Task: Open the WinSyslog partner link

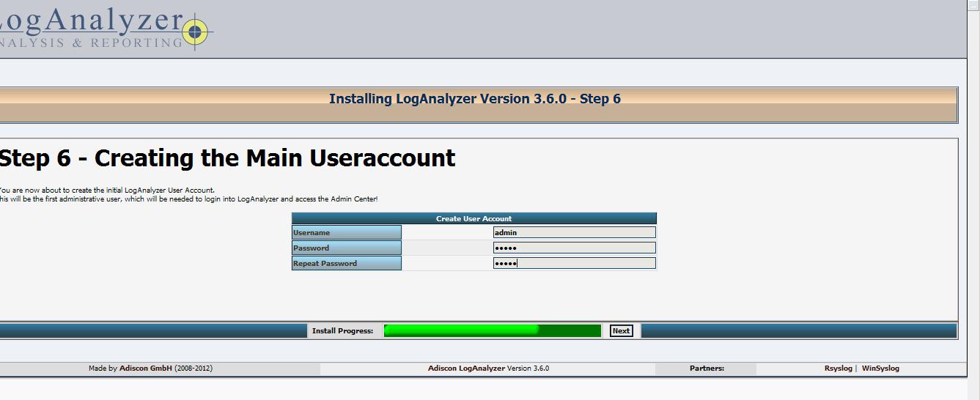Action: click(880, 368)
